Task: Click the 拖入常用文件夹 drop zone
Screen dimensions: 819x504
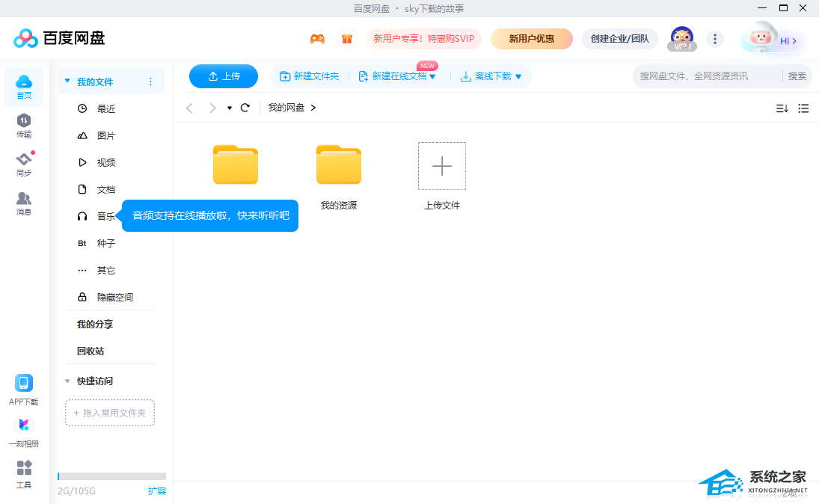Action: tap(110, 413)
